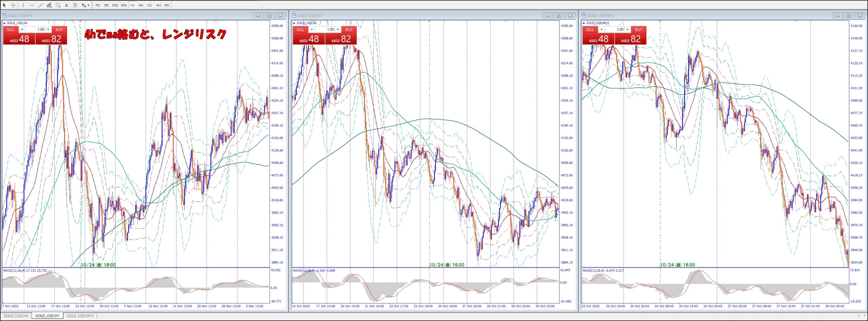
Task: Select the cursor arrow tool
Action: tap(4, 5)
